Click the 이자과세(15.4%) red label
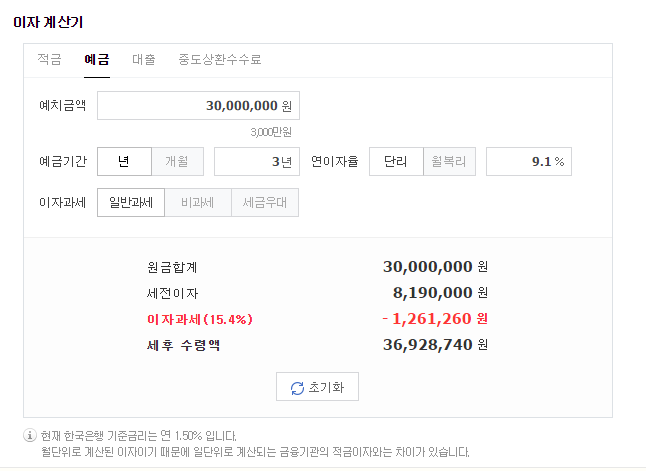Image resolution: width=646 pixels, height=471 pixels. point(200,319)
